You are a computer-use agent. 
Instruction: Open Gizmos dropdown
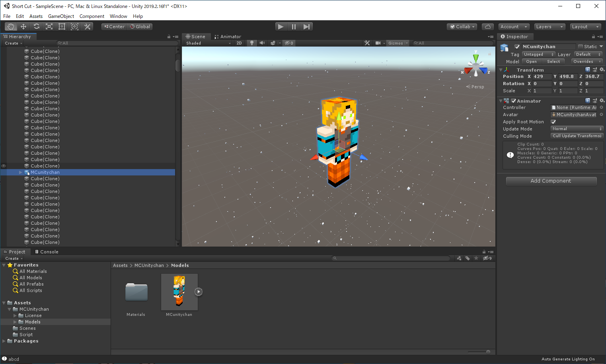pos(398,43)
